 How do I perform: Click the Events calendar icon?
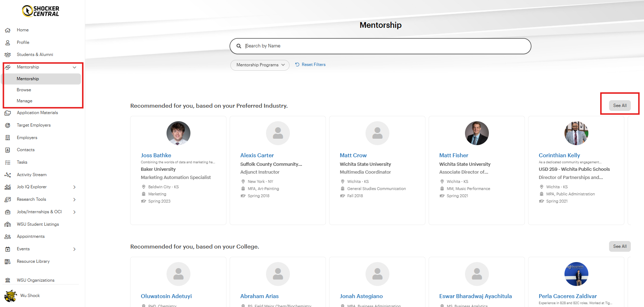click(7, 249)
